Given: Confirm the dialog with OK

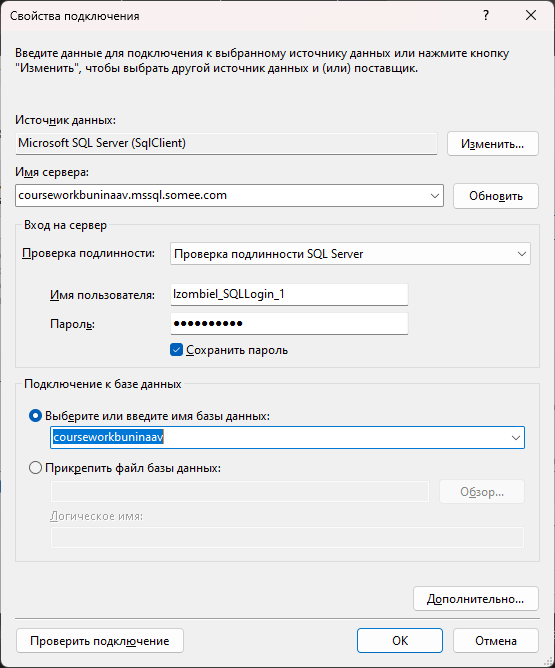Looking at the screenshot, I should (400, 641).
